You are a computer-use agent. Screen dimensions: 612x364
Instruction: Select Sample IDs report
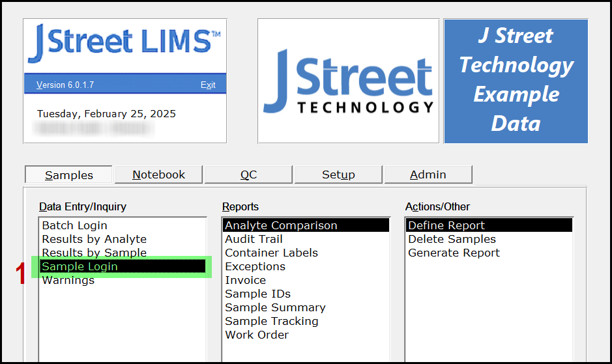[306, 294]
